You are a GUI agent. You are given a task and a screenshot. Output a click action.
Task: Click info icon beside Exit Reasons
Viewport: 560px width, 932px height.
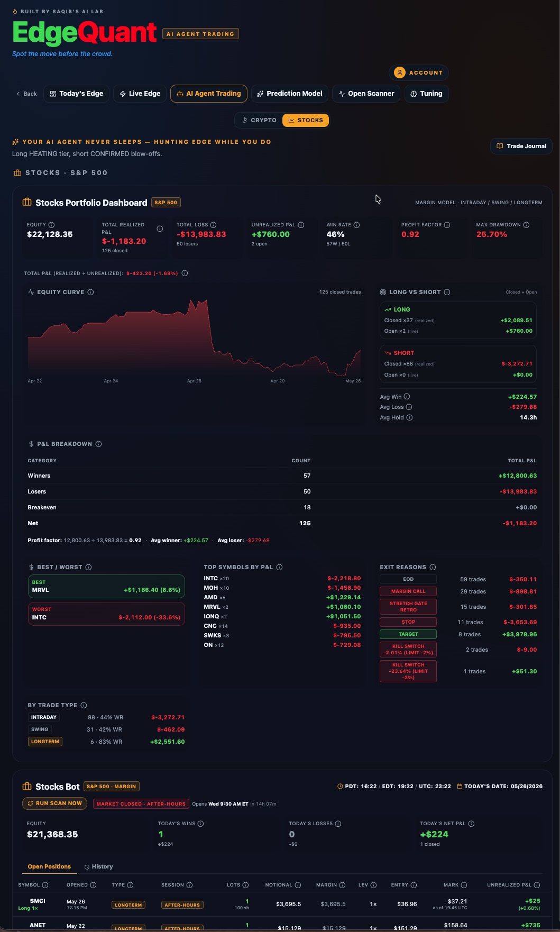click(x=433, y=567)
